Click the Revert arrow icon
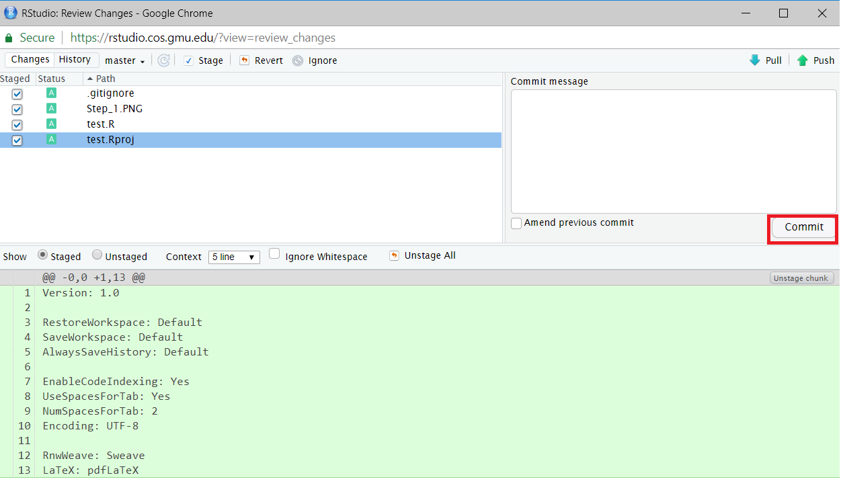The image size is (841, 504). tap(244, 60)
